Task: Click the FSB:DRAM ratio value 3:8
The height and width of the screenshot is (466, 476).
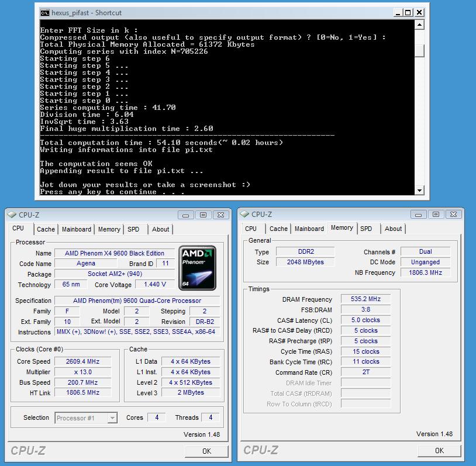Action: coord(365,309)
